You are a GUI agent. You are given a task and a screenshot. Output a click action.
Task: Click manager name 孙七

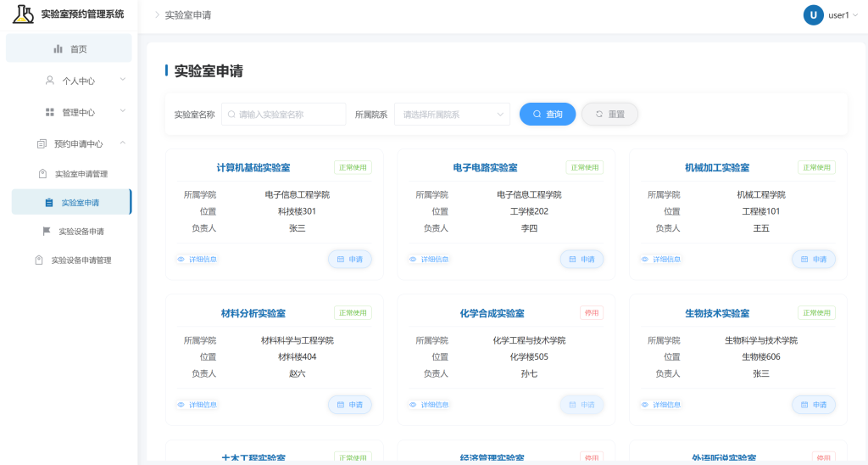pyautogui.click(x=529, y=373)
